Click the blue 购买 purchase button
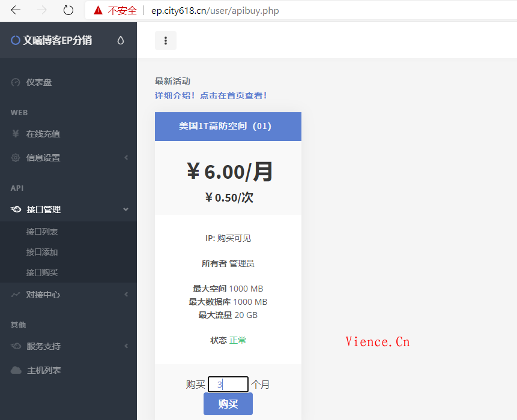 [228, 404]
